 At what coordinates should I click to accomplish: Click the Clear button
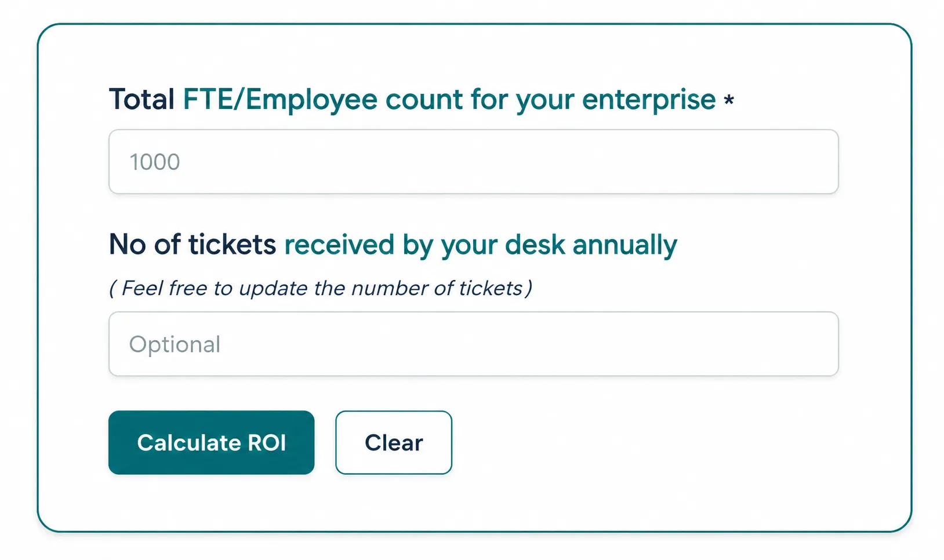(x=394, y=442)
